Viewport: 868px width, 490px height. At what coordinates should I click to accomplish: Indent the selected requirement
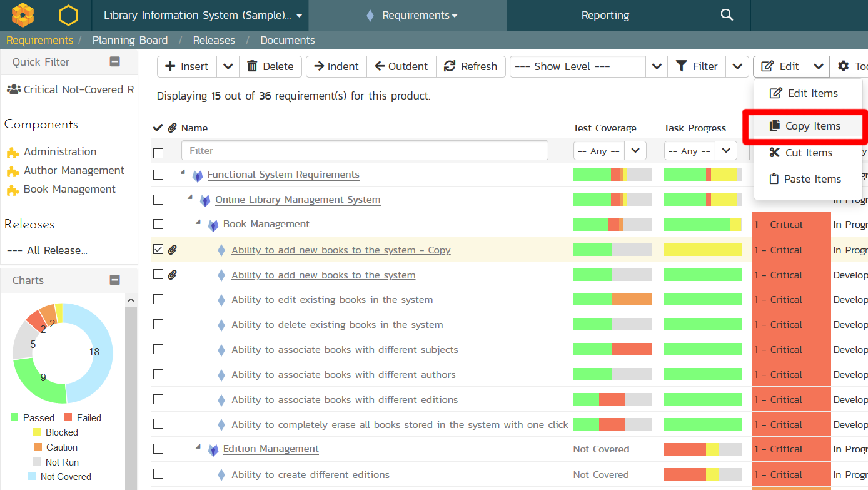point(336,66)
